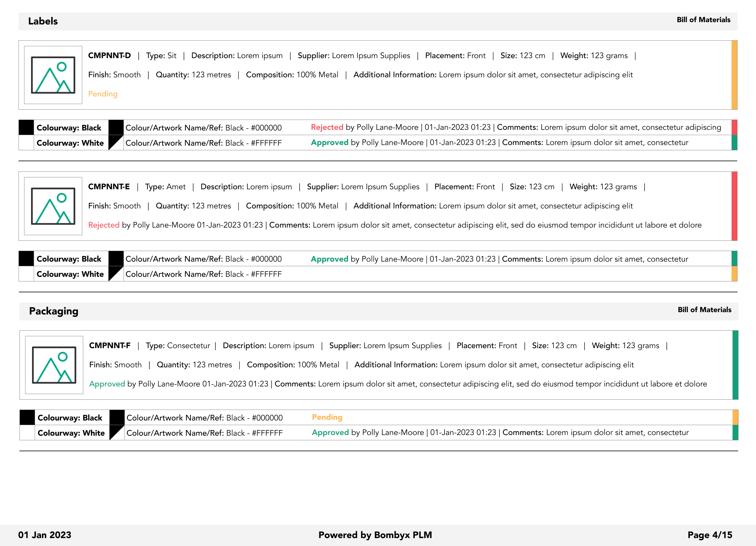
Task: Select the CMPNNT-F component code
Action: point(110,346)
